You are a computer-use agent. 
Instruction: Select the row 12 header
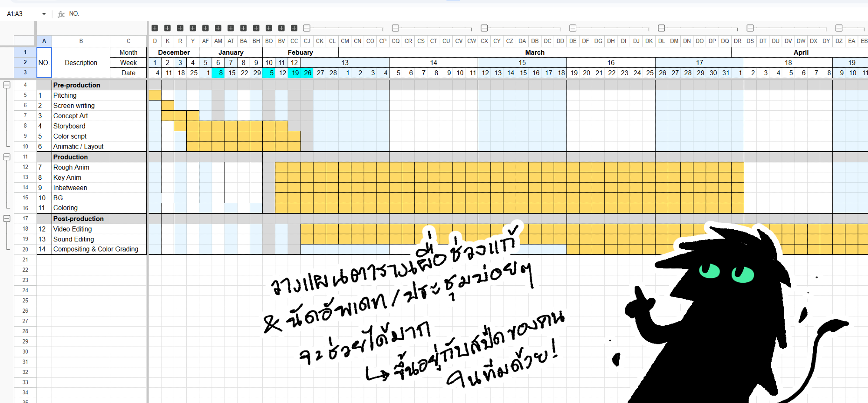coord(25,167)
